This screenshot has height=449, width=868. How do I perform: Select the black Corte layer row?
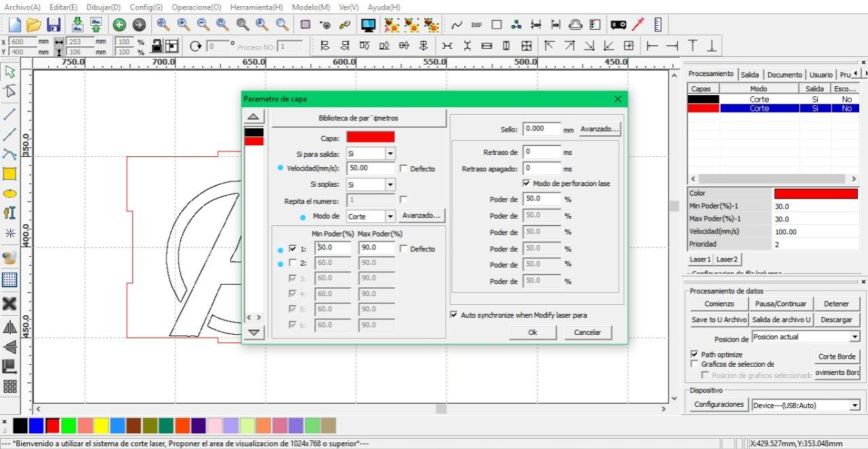click(x=773, y=99)
